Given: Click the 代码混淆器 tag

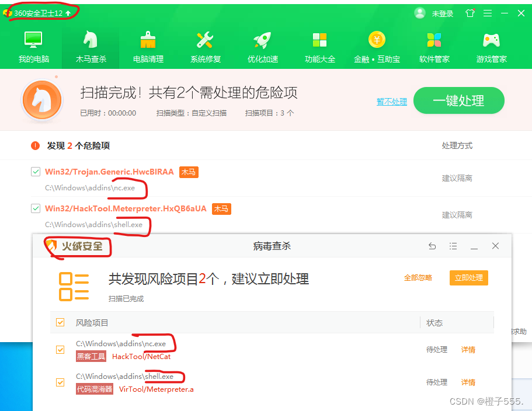Looking at the screenshot, I should coord(95,389).
